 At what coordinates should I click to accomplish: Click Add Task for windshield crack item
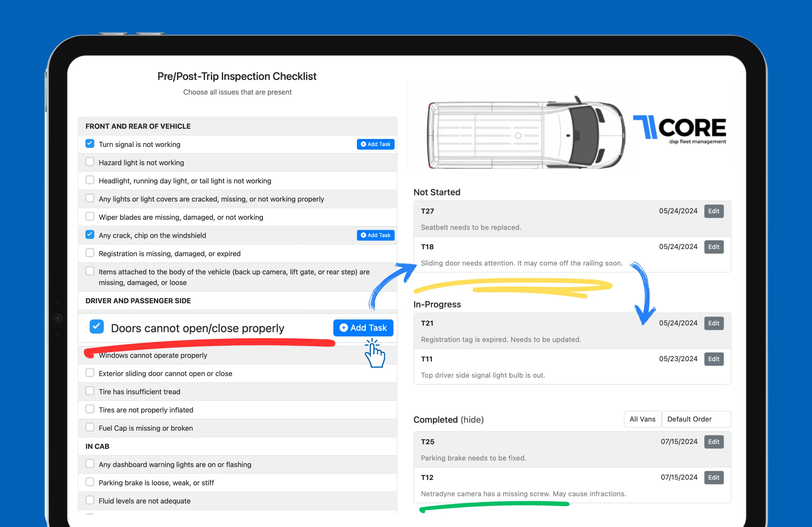[x=375, y=235]
